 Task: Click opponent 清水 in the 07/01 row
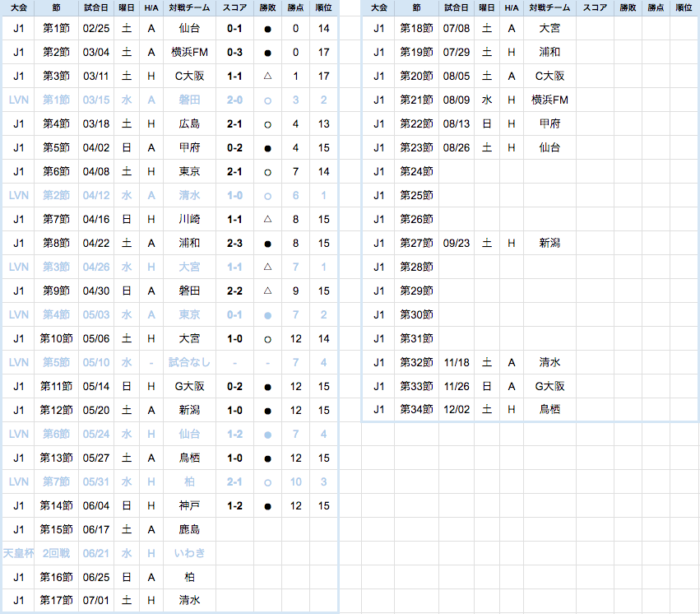tap(189, 601)
